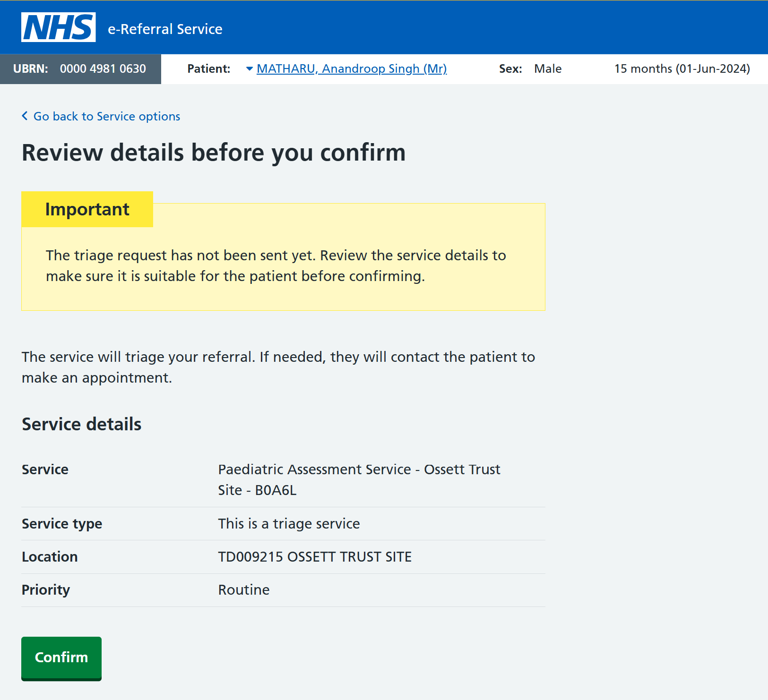Select the age 15 months (01-Jun-2024)

(682, 69)
